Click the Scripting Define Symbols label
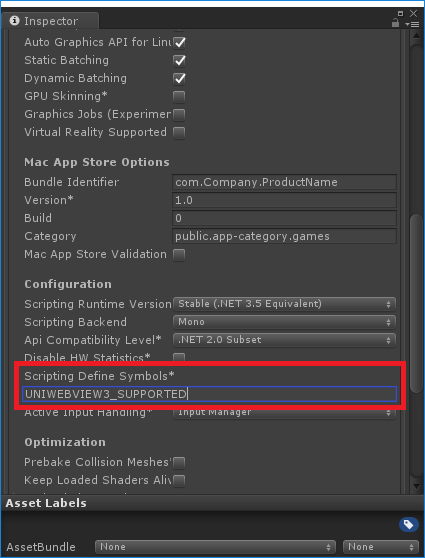Viewport: 425px width, 558px height. pos(100,376)
